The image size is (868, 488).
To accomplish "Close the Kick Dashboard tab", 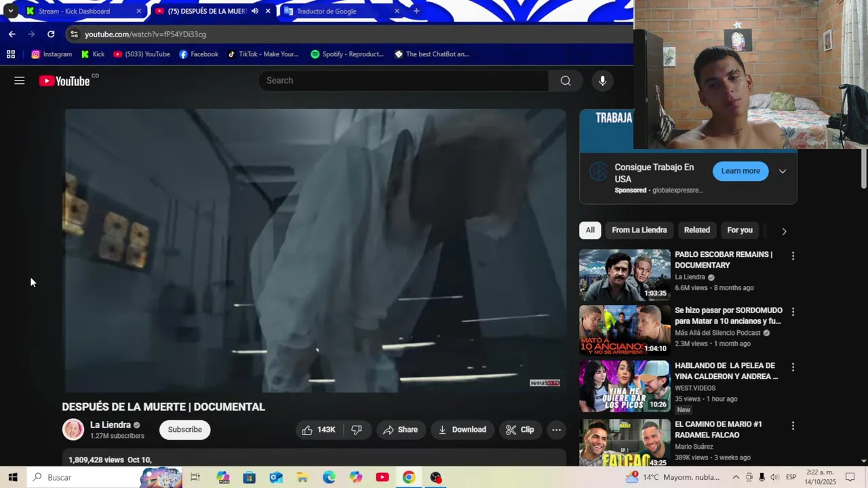I will point(139,12).
